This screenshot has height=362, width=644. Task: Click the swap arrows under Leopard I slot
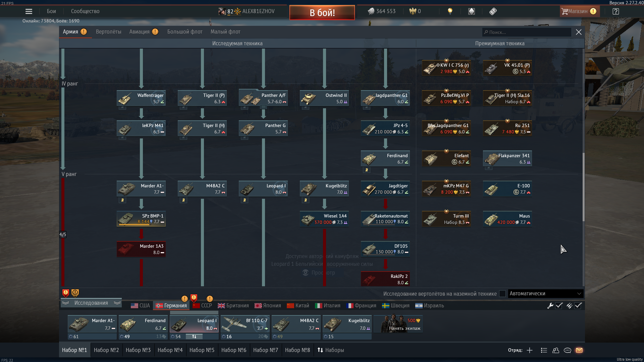[x=194, y=337]
